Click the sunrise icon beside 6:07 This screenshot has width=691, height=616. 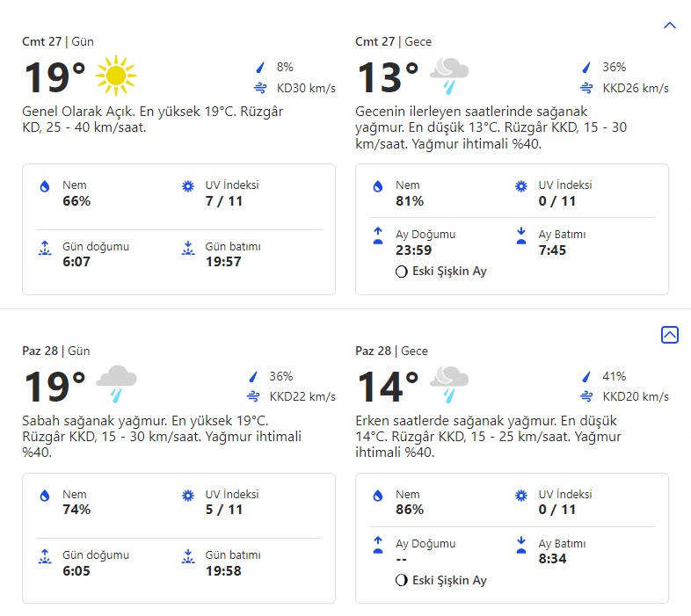point(44,248)
